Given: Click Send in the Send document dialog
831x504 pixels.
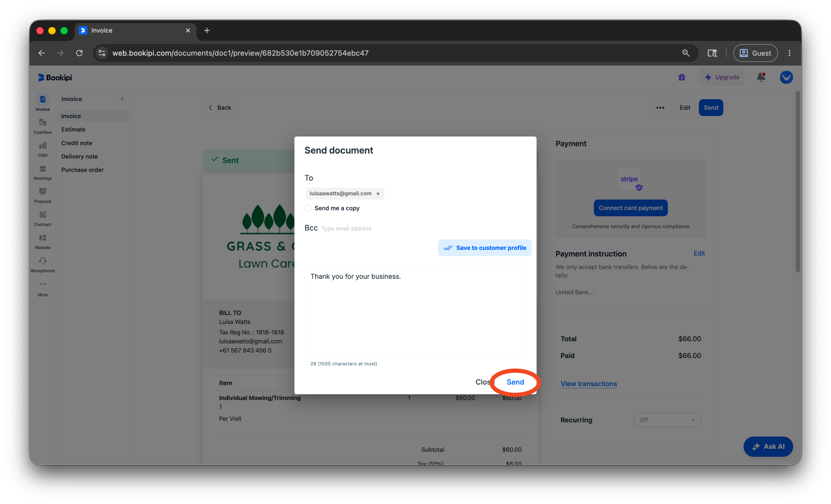Looking at the screenshot, I should pos(515,382).
